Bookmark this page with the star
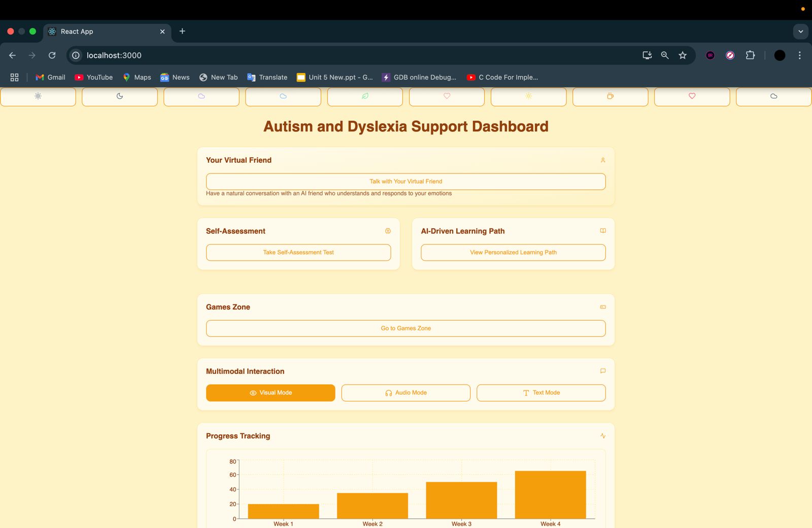The width and height of the screenshot is (812, 528). (683, 55)
